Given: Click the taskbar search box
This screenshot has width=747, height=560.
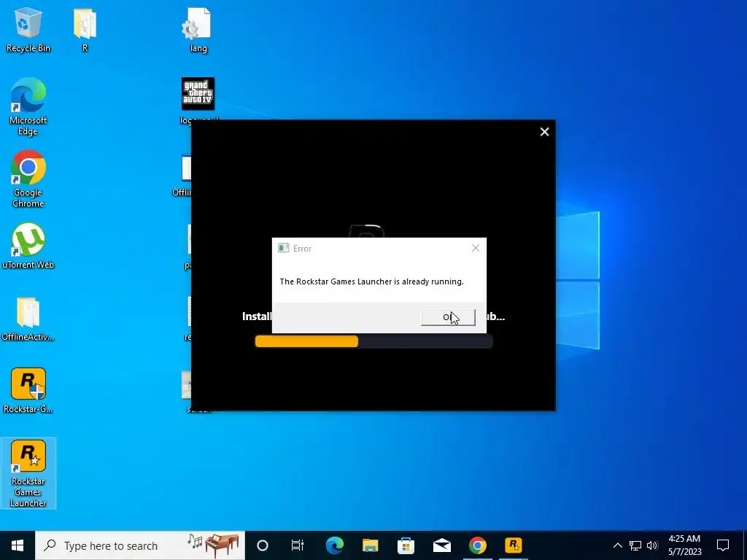Looking at the screenshot, I should tap(140, 545).
